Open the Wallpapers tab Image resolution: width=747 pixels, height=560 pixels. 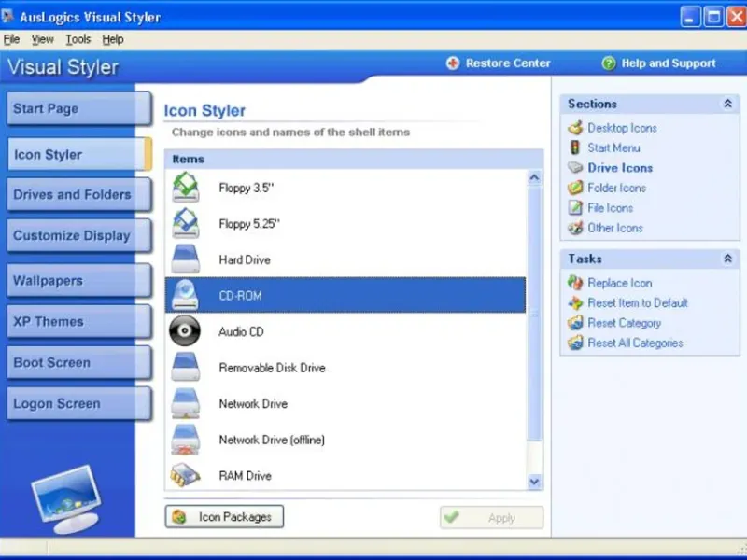coord(79,281)
